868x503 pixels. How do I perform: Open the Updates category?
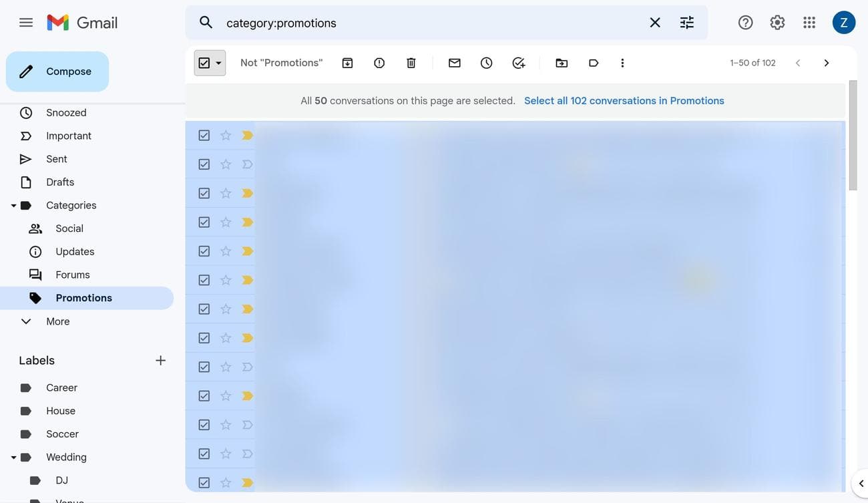pyautogui.click(x=75, y=252)
